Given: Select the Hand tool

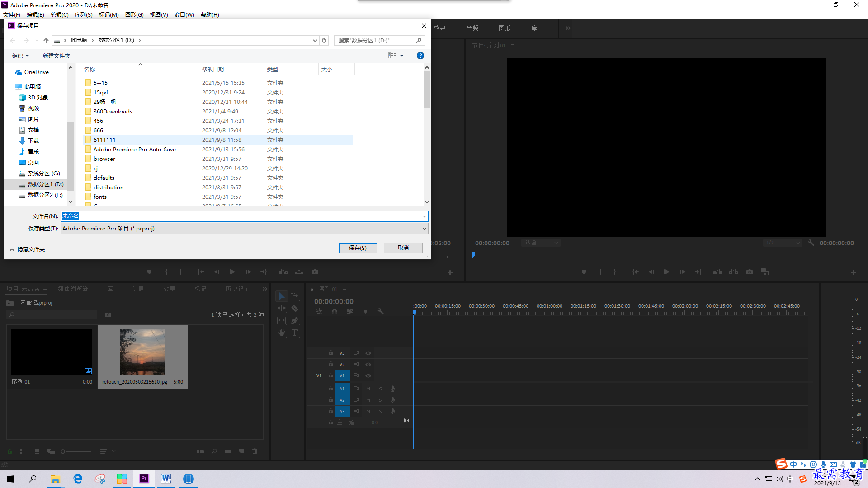Looking at the screenshot, I should point(281,333).
